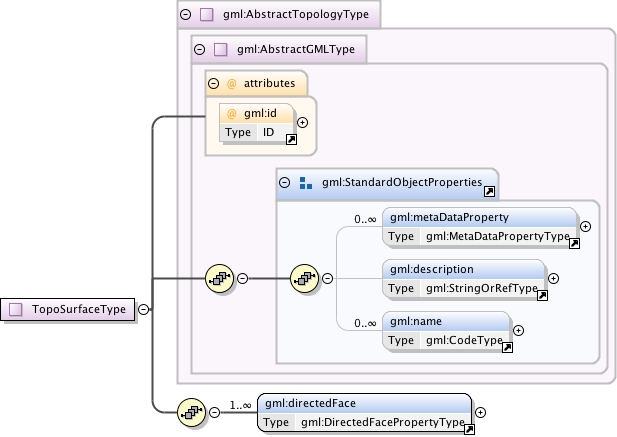Viewport: 617px width, 437px height.
Task: Expand the gml:name element
Action: 519,330
